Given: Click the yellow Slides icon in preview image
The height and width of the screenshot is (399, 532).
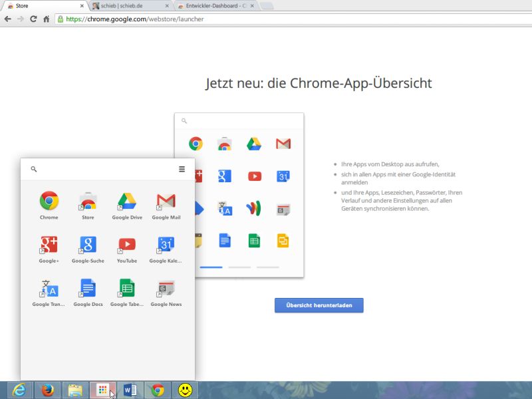Looking at the screenshot, I should pyautogui.click(x=283, y=241).
